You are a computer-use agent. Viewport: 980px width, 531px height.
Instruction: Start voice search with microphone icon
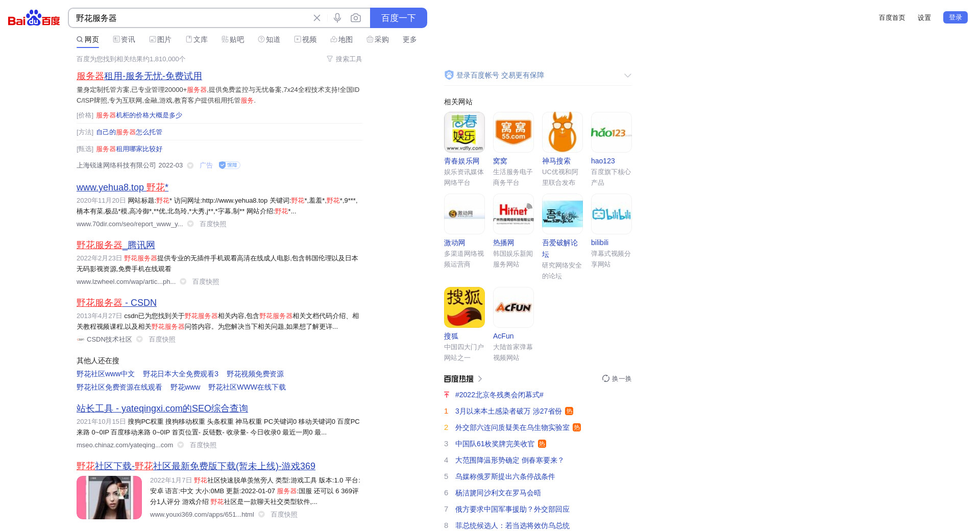pyautogui.click(x=337, y=18)
